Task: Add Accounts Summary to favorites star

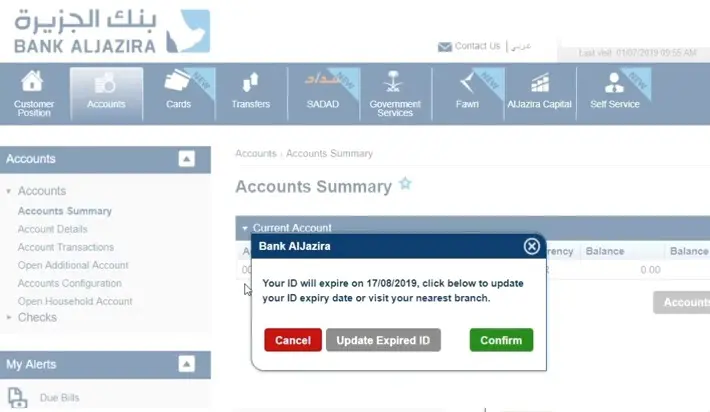Action: coord(405,184)
